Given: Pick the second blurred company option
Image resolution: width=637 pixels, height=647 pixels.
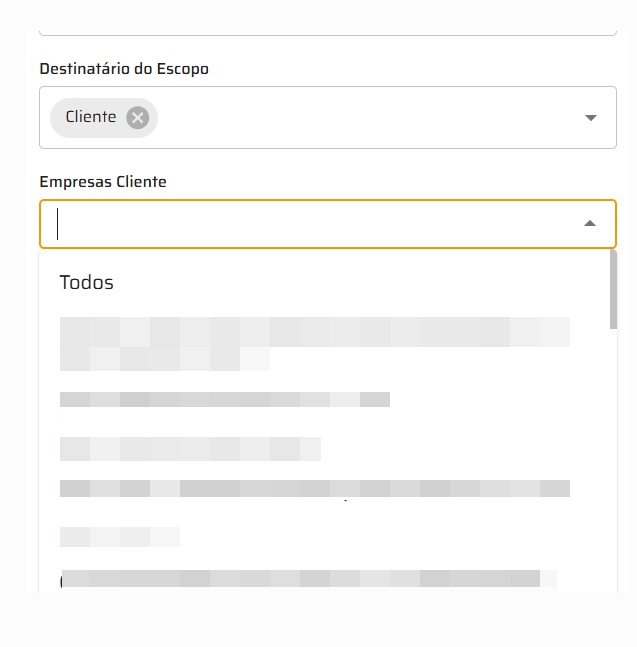Looking at the screenshot, I should 224,400.
